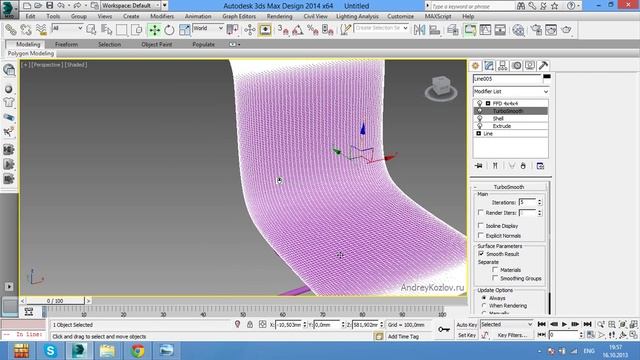Open the Motion panel tab

(x=516, y=66)
